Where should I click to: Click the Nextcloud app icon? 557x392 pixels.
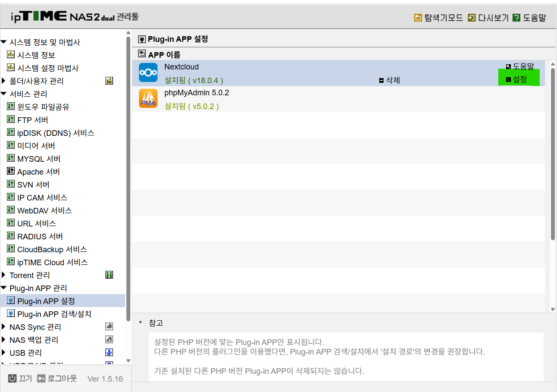coord(148,73)
